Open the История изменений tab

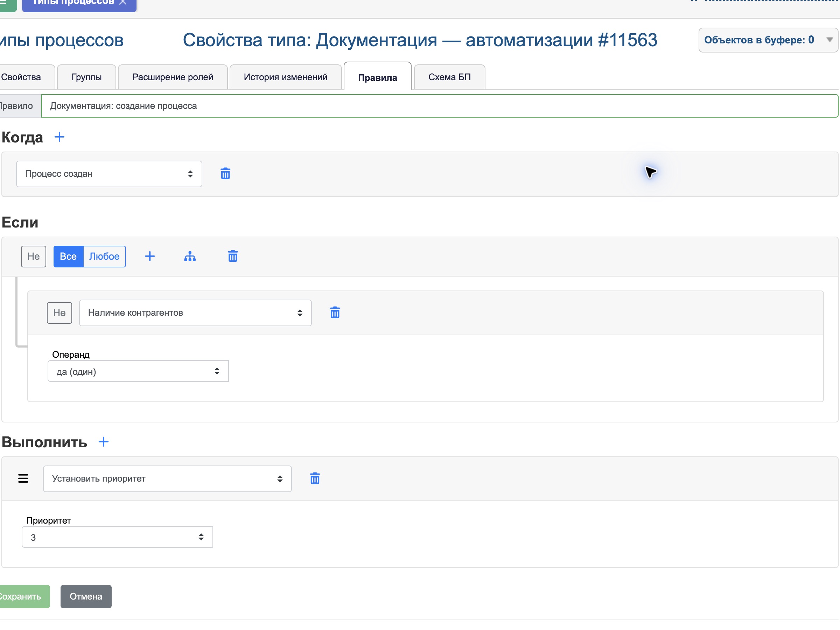pyautogui.click(x=286, y=77)
